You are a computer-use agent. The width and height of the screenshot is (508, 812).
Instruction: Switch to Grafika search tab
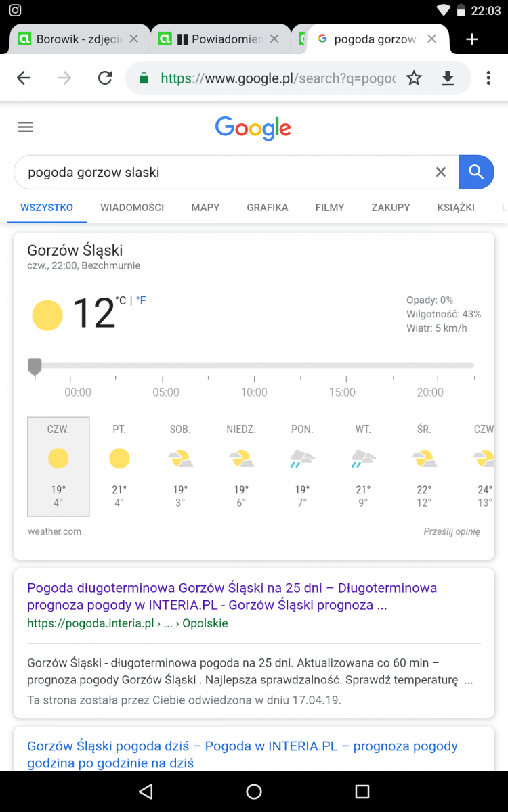click(x=268, y=208)
